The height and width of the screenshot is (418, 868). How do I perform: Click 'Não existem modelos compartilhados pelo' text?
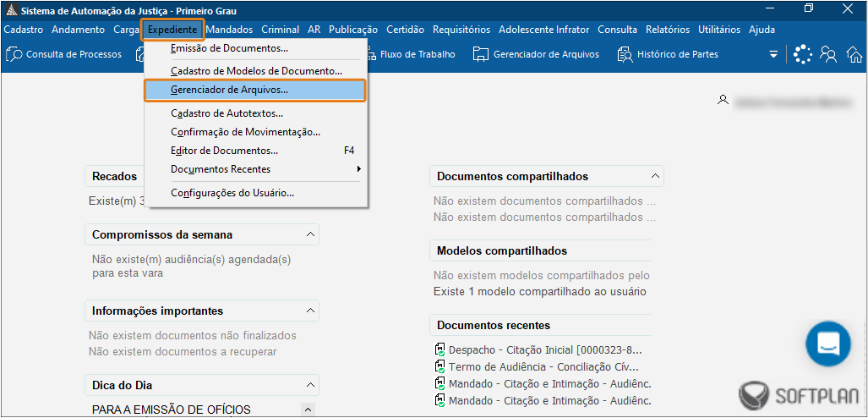[x=542, y=276]
